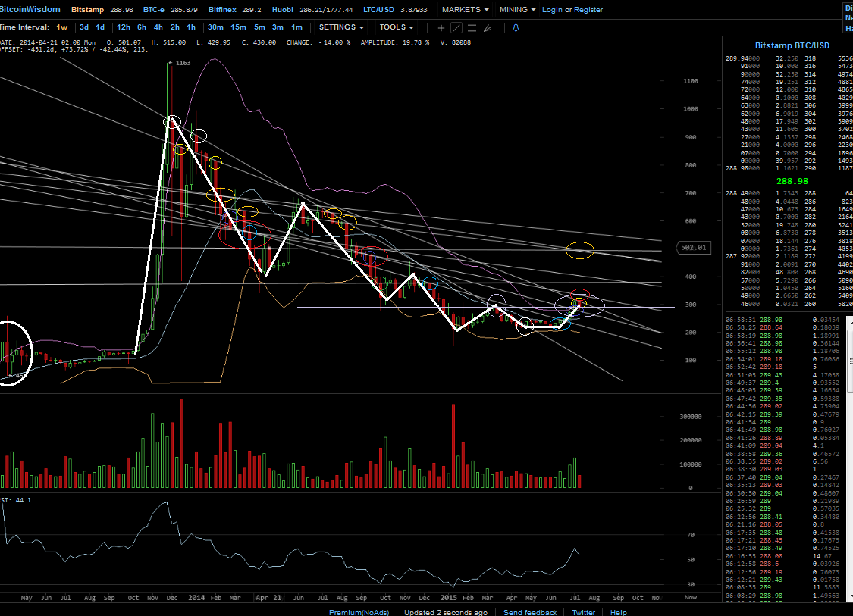Screen dimensions: 853x616
Task: Open the TOOLS dropdown
Action: click(396, 27)
